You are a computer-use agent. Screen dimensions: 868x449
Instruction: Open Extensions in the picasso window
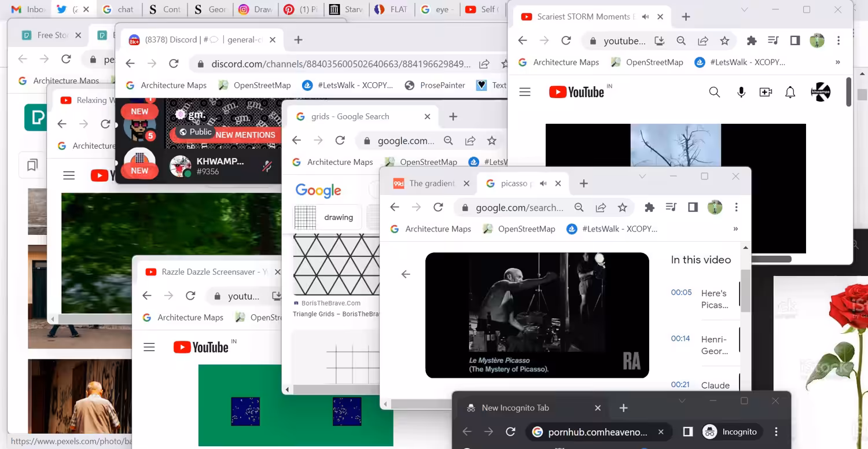tap(649, 207)
